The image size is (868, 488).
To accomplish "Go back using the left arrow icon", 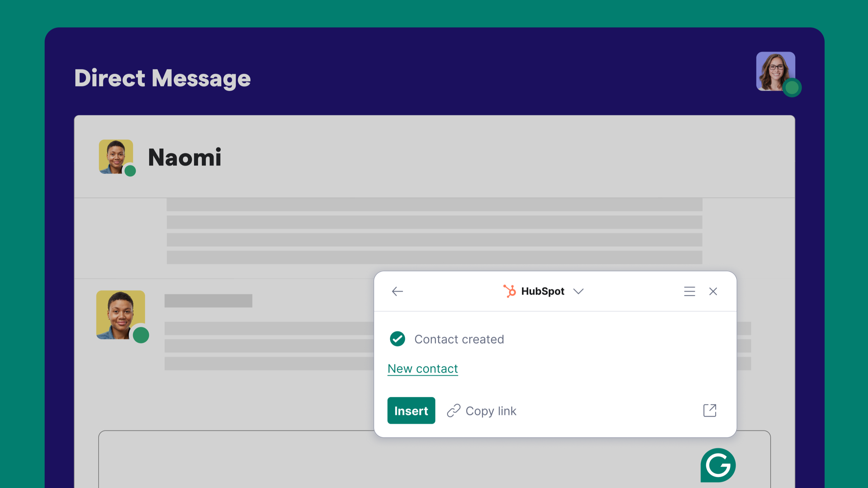I will (x=397, y=291).
